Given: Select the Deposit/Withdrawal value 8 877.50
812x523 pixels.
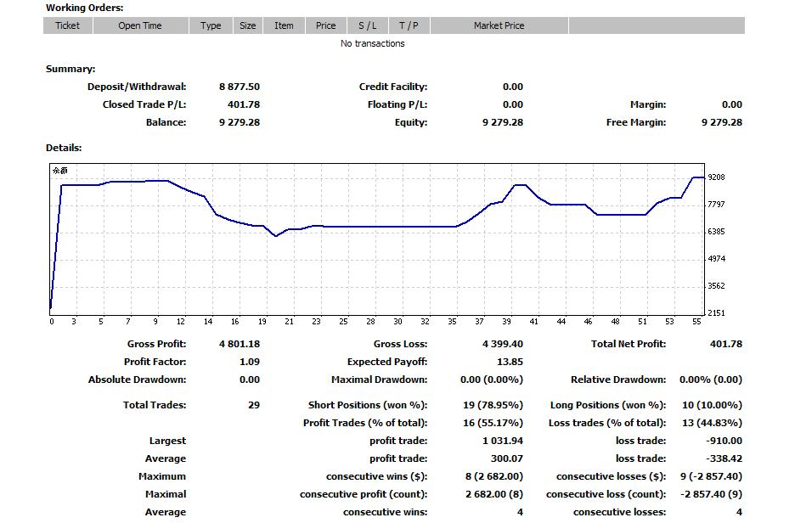Looking at the screenshot, I should (x=240, y=87).
